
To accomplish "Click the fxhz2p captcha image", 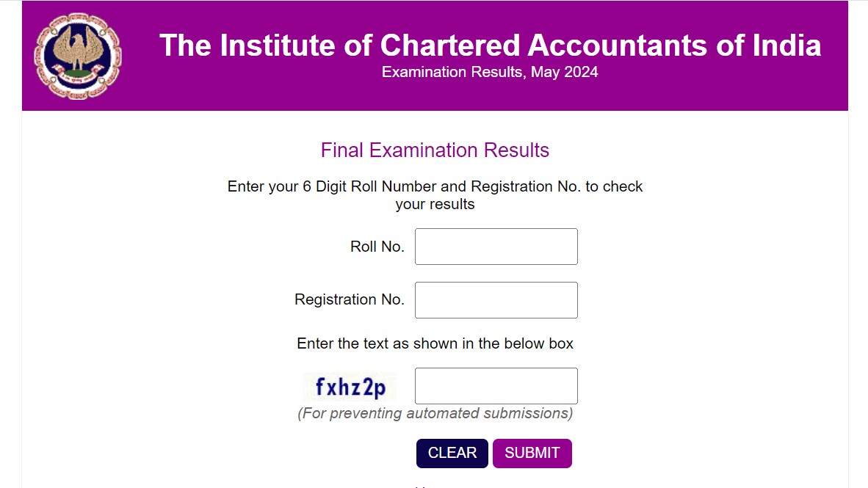I will (350, 387).
